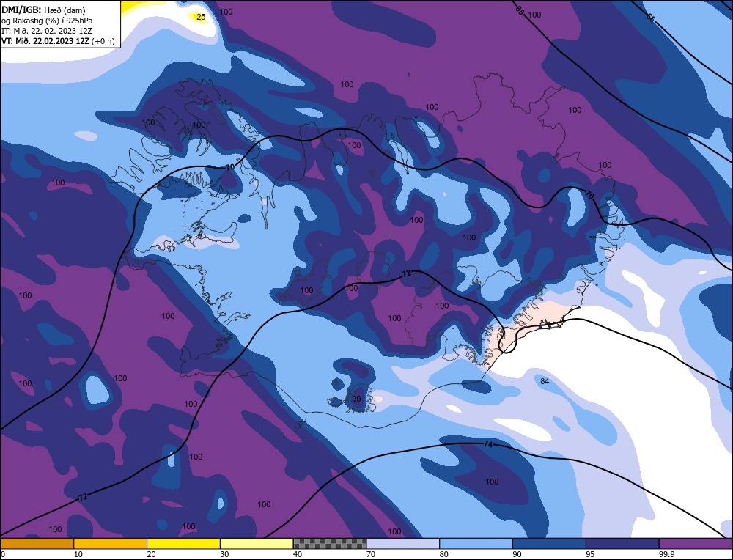The image size is (733, 560).
Task: Click the purple legend swatch above 99.9
Action: pos(696,544)
